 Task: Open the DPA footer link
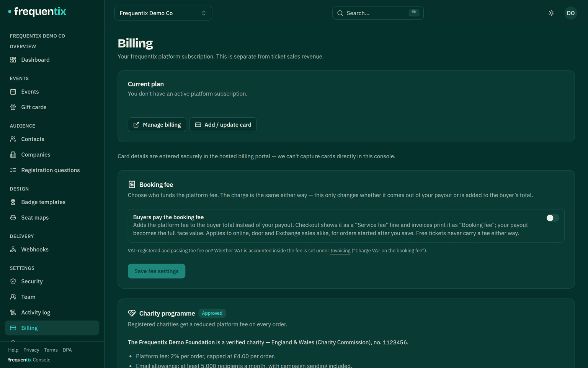coord(67,350)
